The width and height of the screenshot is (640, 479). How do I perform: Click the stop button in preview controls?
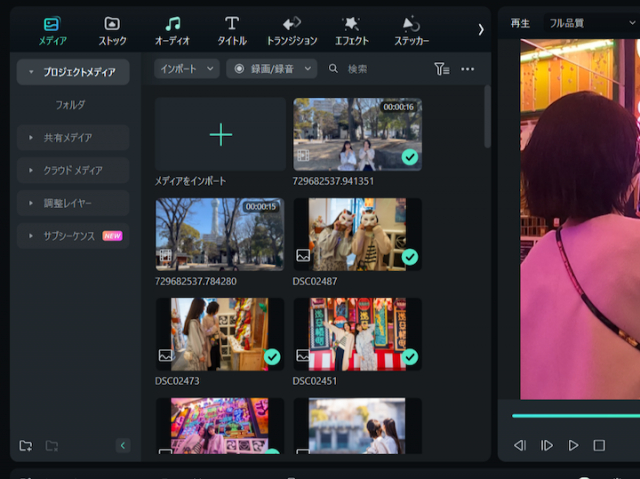(x=599, y=445)
